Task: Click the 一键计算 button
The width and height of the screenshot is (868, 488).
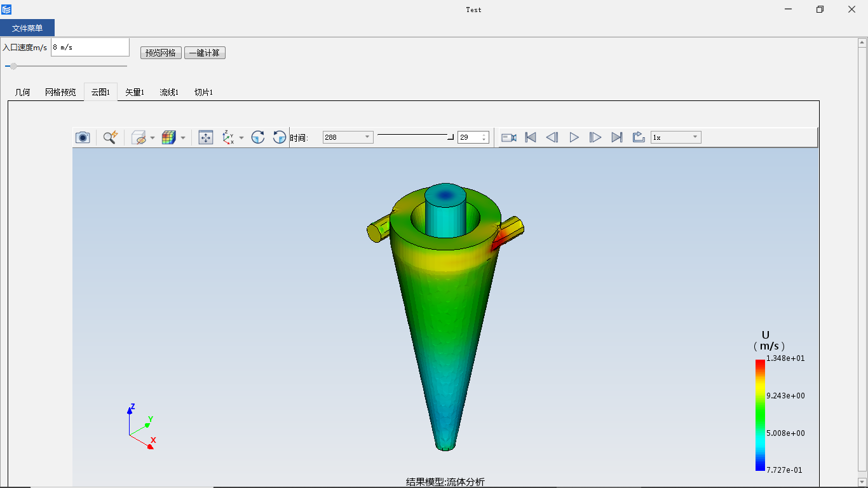Action: (205, 53)
